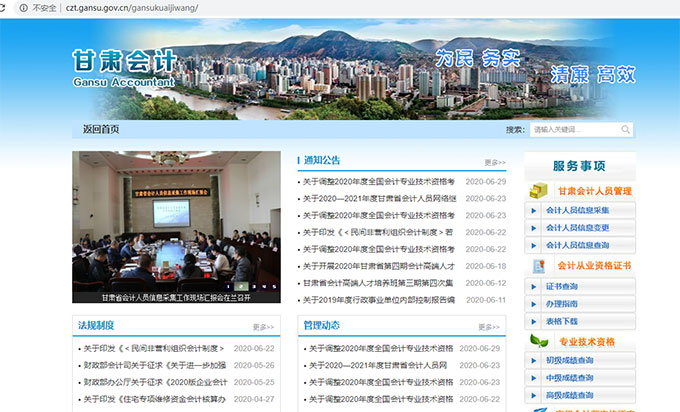This screenshot has height=412, width=680.
Task: Expand 更多>> in the 通知公告 section
Action: tap(495, 162)
